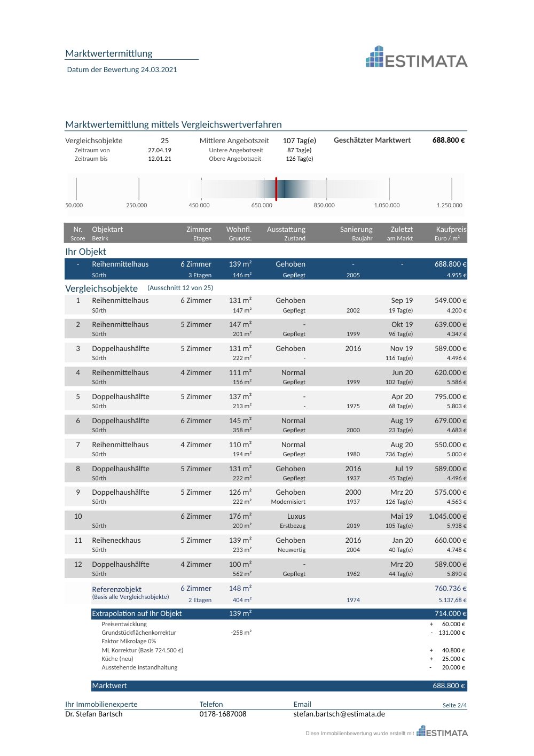Click the red marker on the price scale

click(x=276, y=189)
